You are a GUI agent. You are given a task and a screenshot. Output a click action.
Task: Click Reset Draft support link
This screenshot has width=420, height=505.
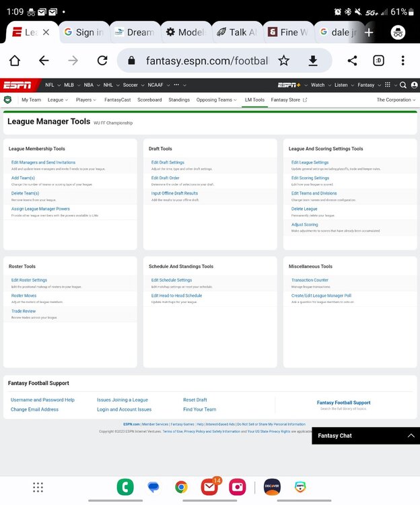pyautogui.click(x=195, y=400)
